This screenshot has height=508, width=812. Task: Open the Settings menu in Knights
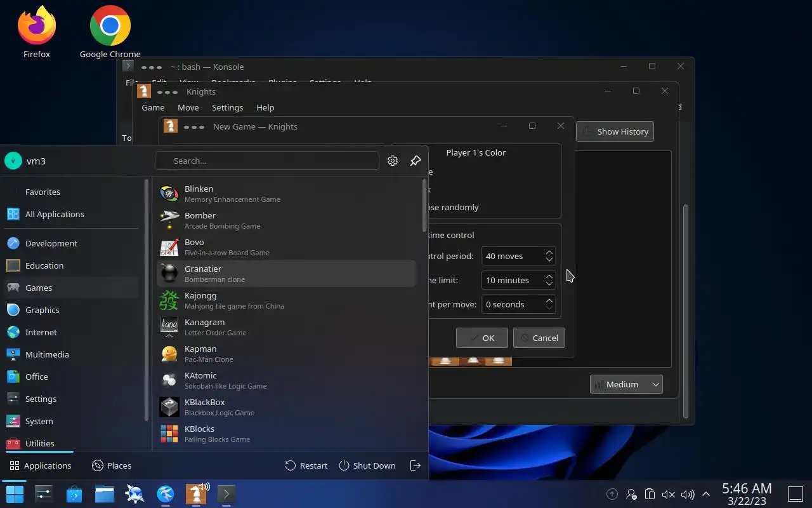[x=227, y=107]
